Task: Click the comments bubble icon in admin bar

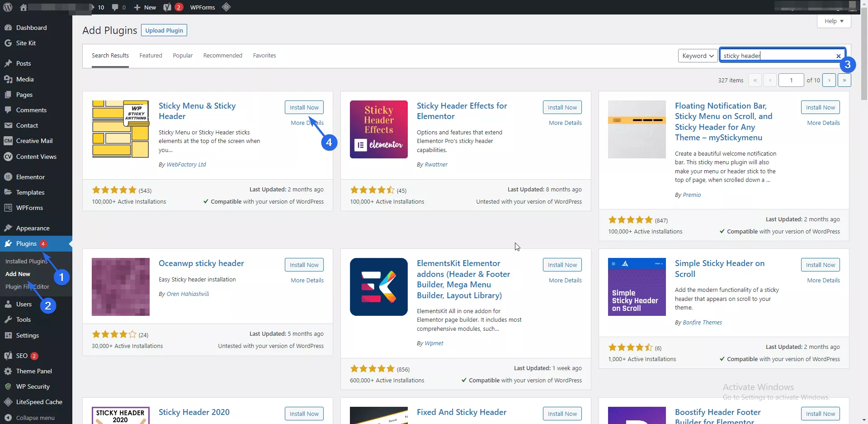Action: [x=115, y=7]
